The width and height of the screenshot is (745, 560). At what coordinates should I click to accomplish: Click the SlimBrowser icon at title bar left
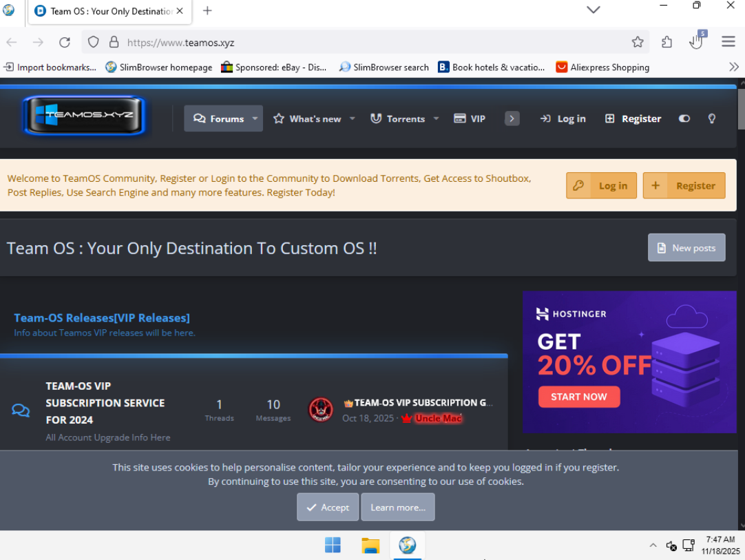pos(8,10)
